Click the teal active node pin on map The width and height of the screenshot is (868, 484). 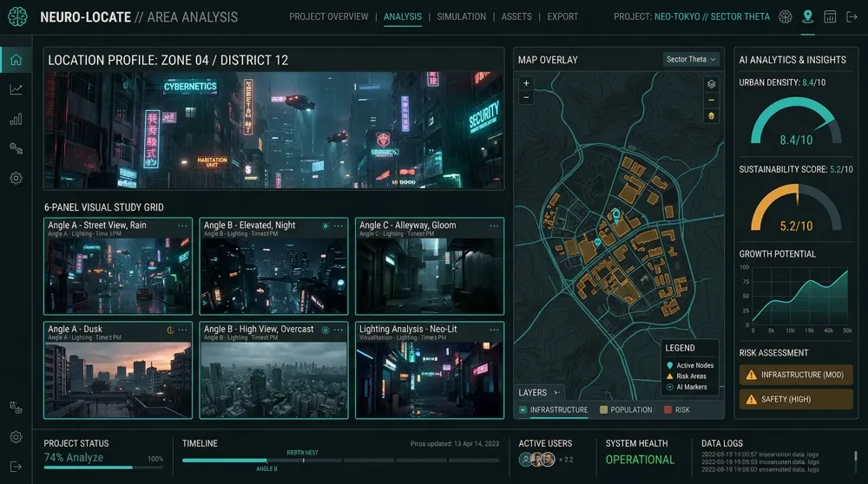coord(615,215)
